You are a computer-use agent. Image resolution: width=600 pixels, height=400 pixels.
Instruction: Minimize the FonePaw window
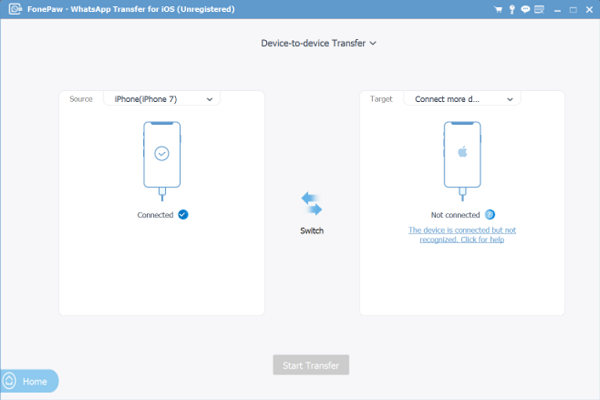555,9
